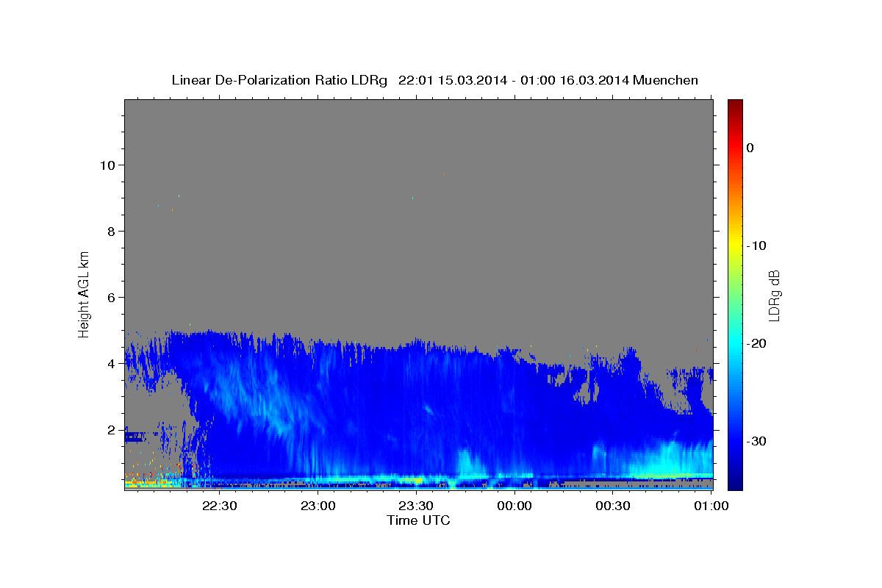882x588 pixels.
Task: Click the 'LDRg dB' colorbar label
Action: [774, 295]
